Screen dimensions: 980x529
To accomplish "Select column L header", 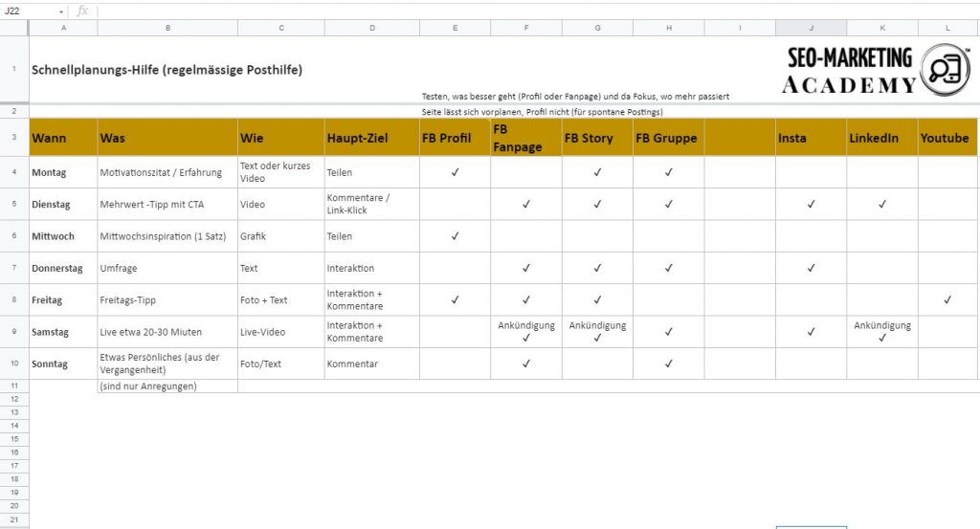I will tap(947, 28).
